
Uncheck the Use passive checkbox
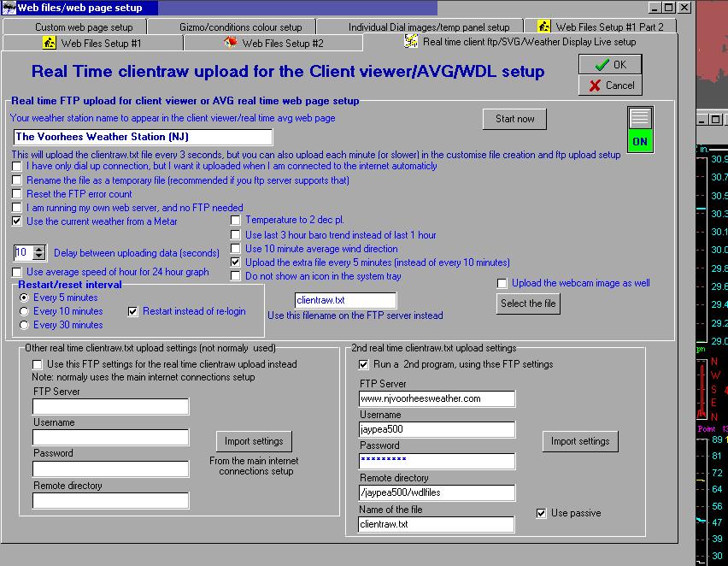[x=542, y=513]
